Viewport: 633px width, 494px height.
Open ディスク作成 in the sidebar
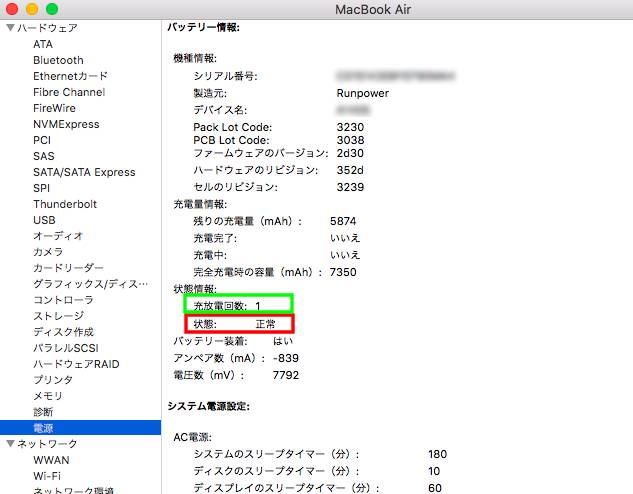pyautogui.click(x=63, y=332)
